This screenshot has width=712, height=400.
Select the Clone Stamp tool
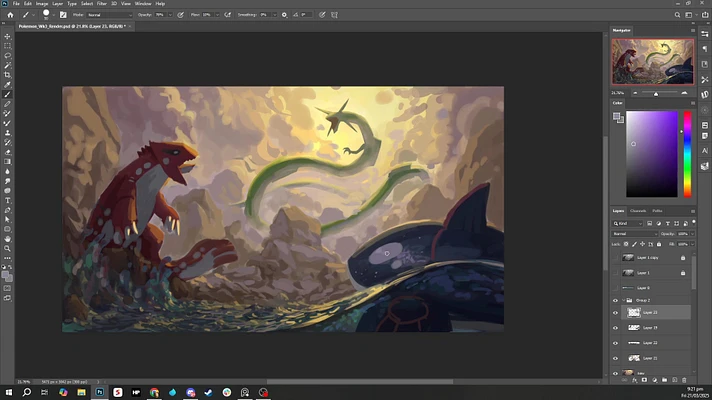tap(7, 133)
